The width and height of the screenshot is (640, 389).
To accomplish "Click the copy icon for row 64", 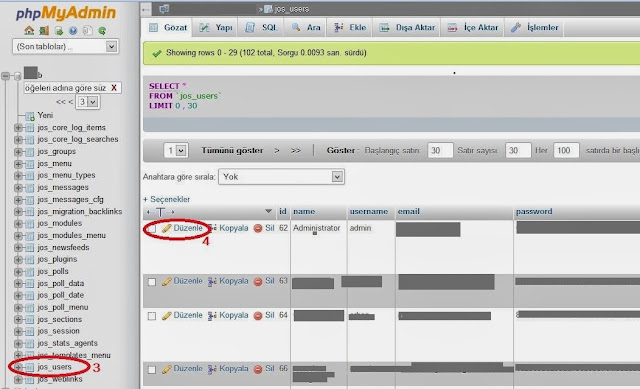I will click(x=212, y=316).
